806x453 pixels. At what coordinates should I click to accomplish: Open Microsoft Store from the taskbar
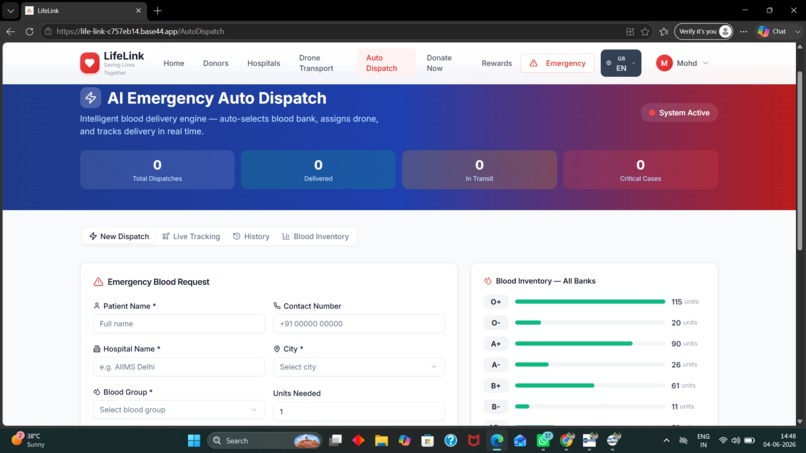coord(428,441)
